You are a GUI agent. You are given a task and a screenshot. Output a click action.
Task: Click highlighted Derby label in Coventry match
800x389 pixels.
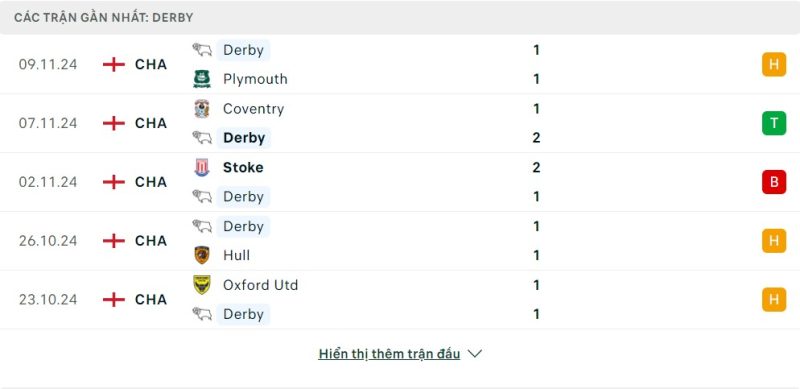(244, 138)
